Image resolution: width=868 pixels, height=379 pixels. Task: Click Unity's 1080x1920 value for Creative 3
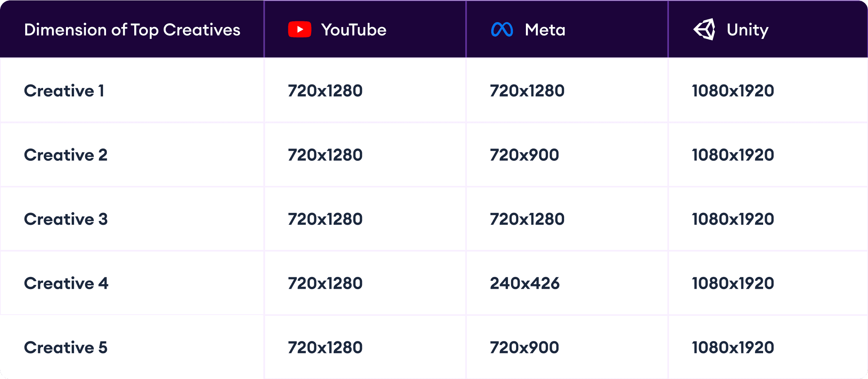coord(733,219)
